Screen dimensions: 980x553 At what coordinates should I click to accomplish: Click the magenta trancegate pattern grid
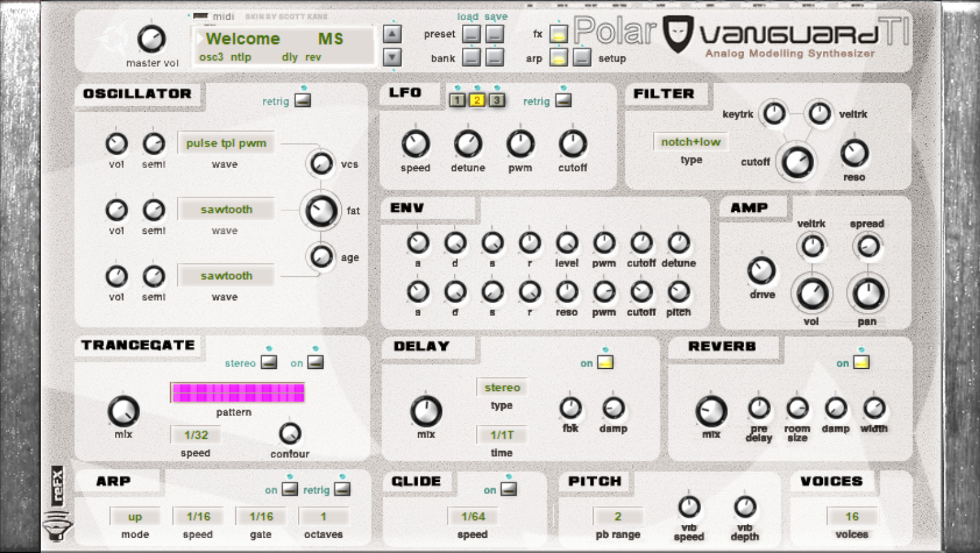click(x=238, y=393)
